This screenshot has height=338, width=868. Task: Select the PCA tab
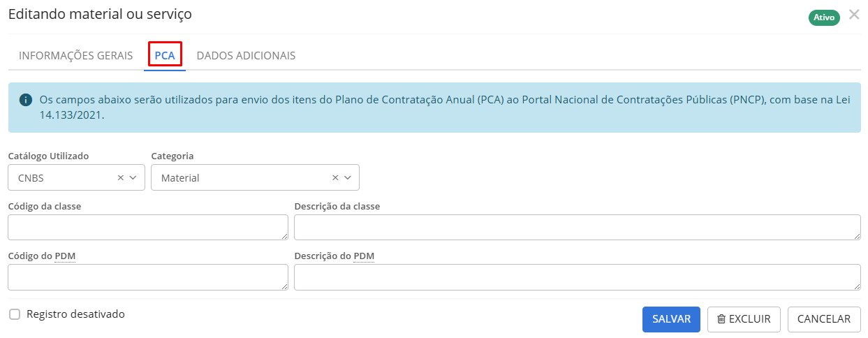coord(165,55)
